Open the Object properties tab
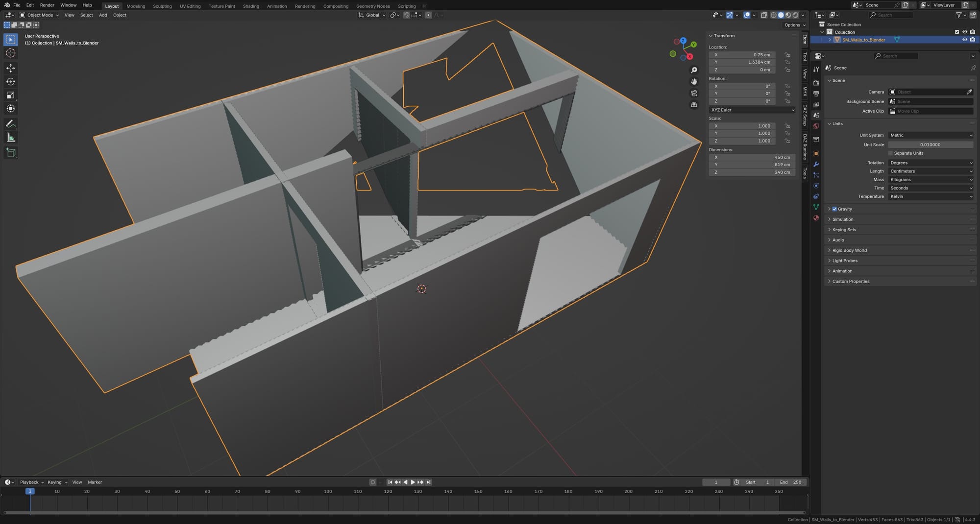 click(x=816, y=153)
